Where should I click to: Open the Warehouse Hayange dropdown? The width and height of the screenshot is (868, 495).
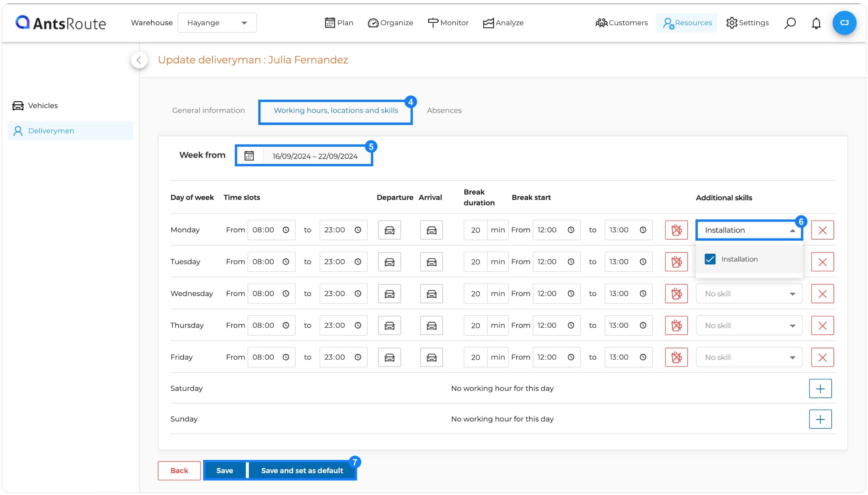pyautogui.click(x=217, y=23)
